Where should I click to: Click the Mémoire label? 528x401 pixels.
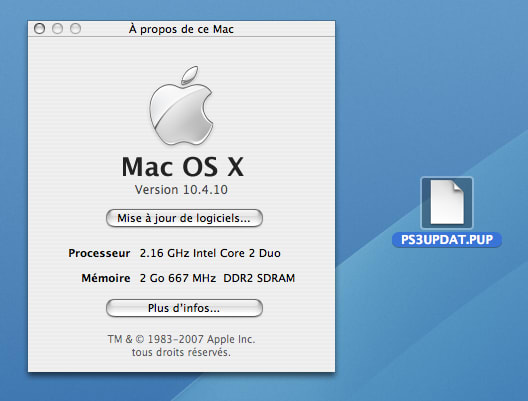[x=105, y=278]
